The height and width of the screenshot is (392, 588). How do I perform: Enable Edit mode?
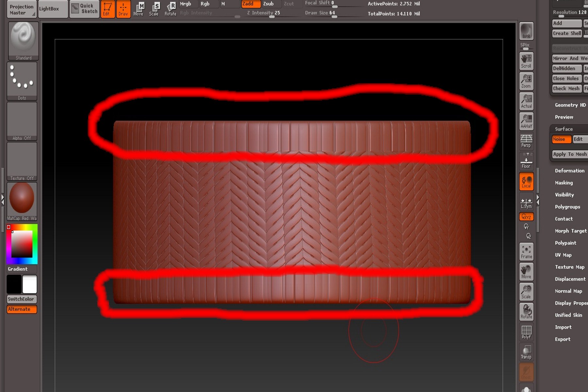[x=107, y=9]
